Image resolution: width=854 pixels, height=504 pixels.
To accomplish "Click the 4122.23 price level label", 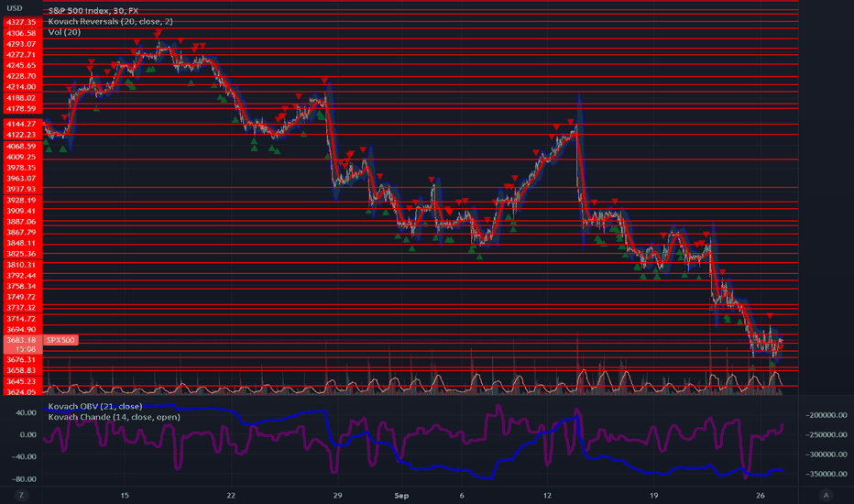I will 21,135.
